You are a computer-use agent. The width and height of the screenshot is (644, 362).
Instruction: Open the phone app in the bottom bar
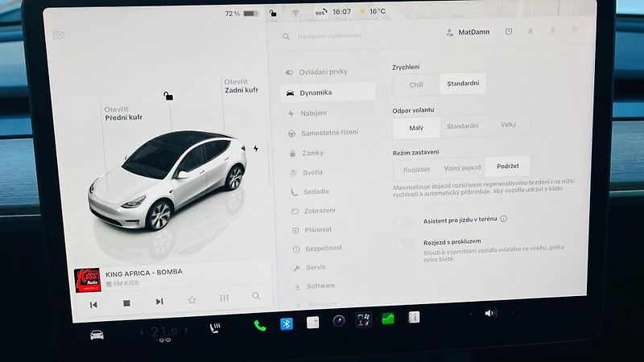click(259, 326)
